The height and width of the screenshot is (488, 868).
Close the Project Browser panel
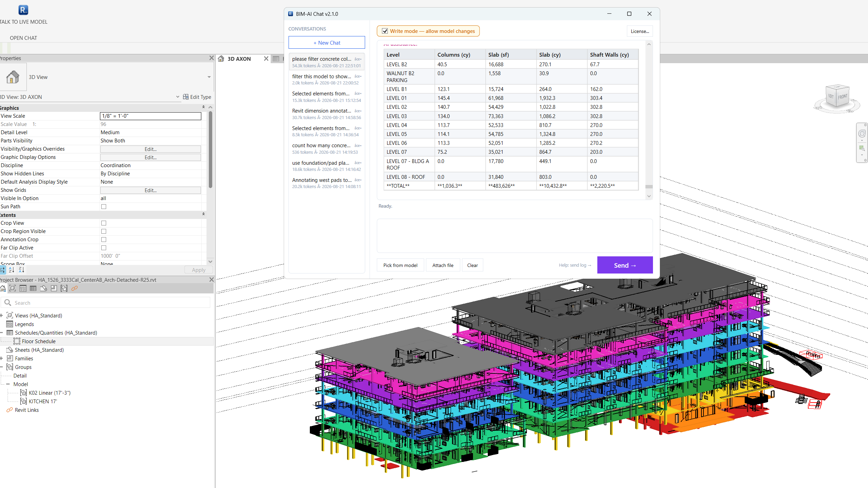tap(212, 280)
